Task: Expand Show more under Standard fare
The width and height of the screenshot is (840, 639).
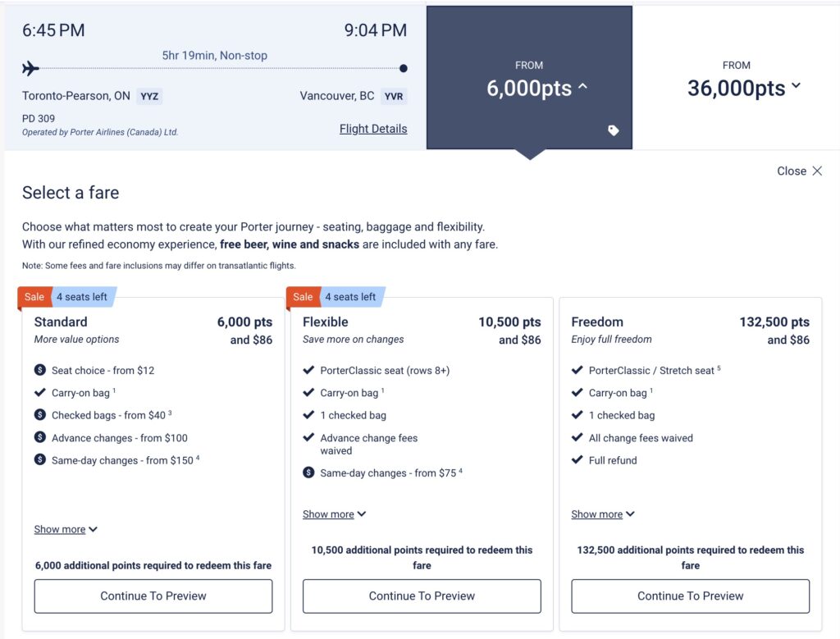Action: 66,530
